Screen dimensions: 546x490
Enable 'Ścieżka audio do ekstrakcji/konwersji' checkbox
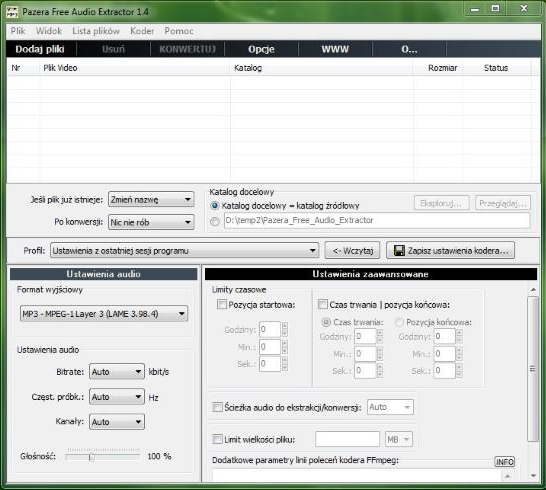point(217,407)
